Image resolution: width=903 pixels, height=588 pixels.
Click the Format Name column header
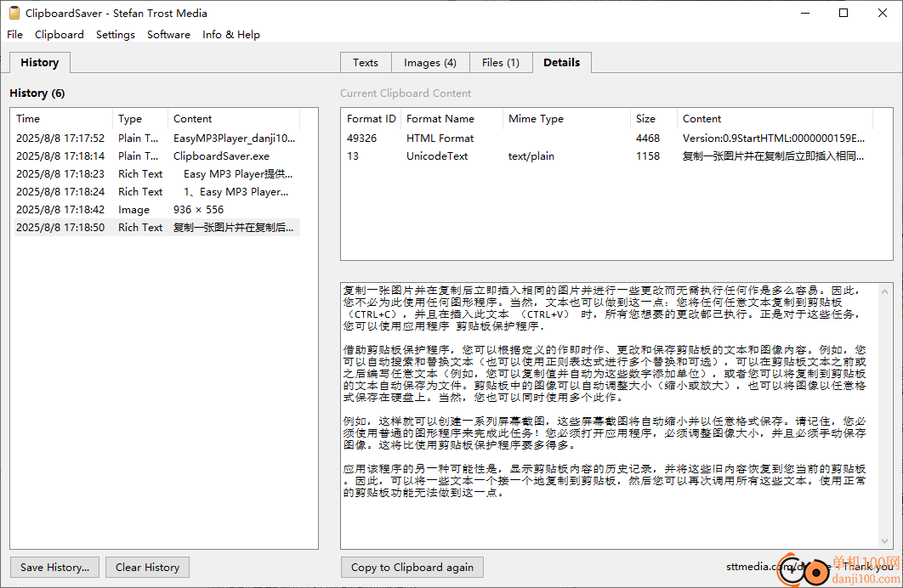452,118
